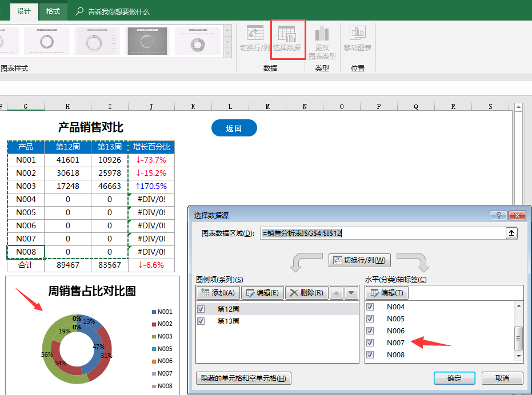532x395 pixels.
Task: Click Add series button in legend entries
Action: [218, 293]
